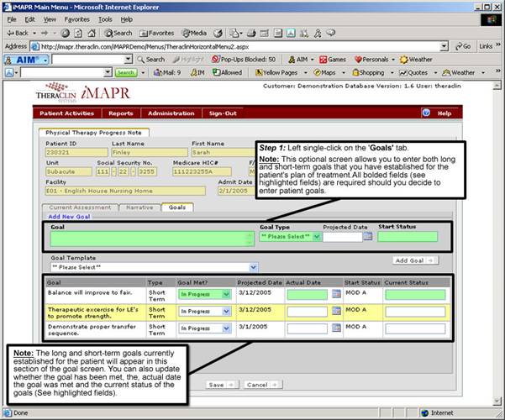Expand the Address bar dropdown arrow
Screen dimensions: 505x420
[445, 46]
